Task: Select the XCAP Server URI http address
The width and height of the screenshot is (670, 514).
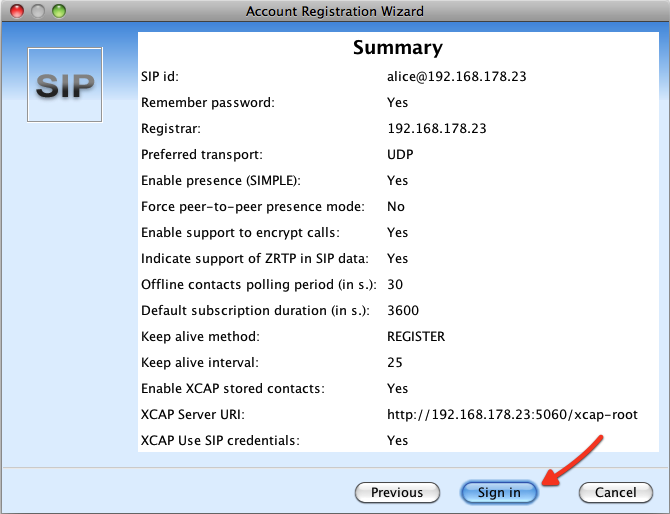Action: [x=512, y=414]
